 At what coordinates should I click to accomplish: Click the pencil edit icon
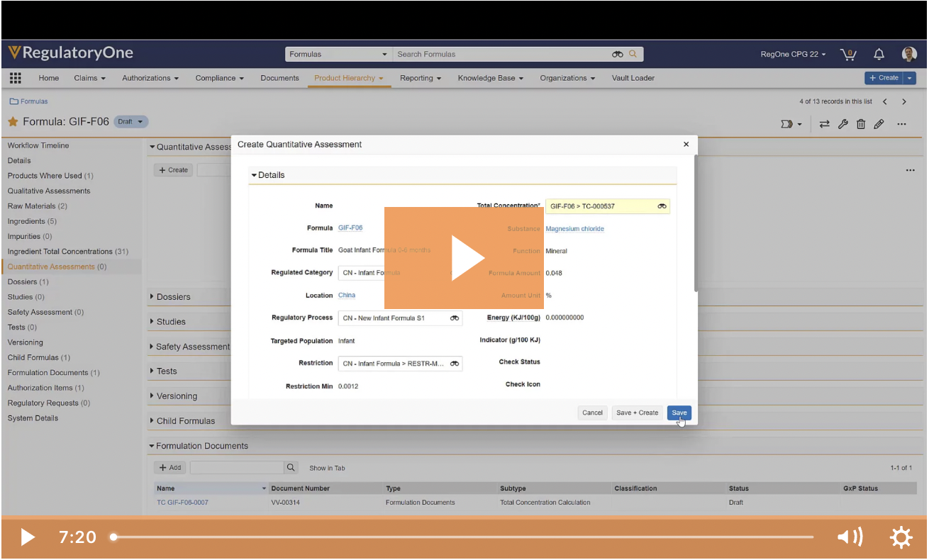[x=879, y=124]
